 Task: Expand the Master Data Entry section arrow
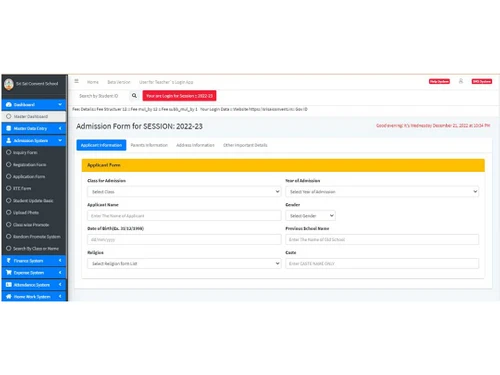(60, 128)
